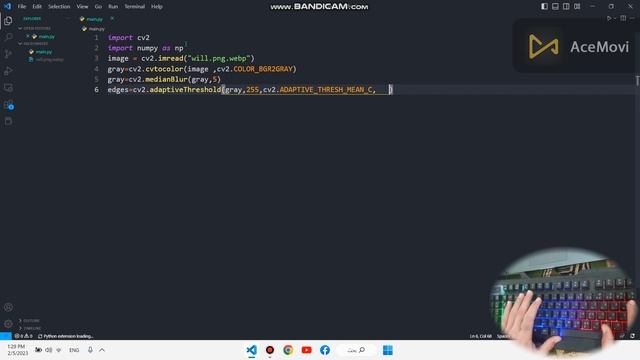Close the main.py editor tab
Image resolution: width=640 pixels, height=360 pixels.
(x=112, y=18)
